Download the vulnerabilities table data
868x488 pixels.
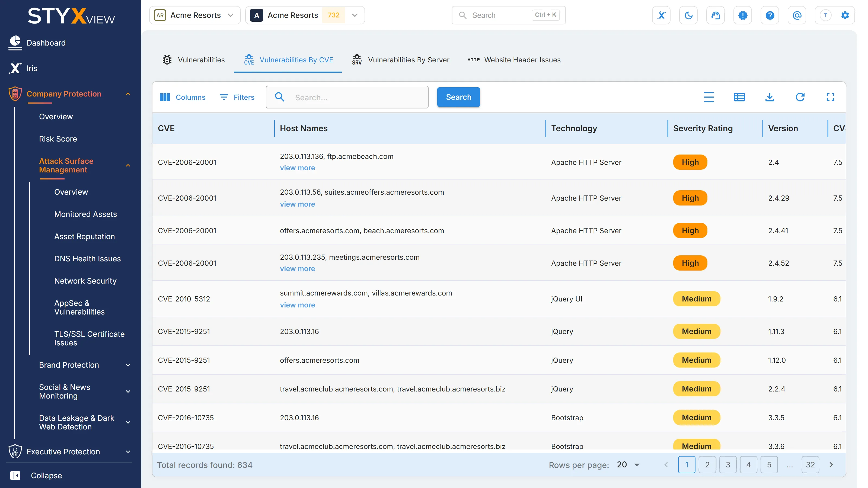click(x=770, y=97)
